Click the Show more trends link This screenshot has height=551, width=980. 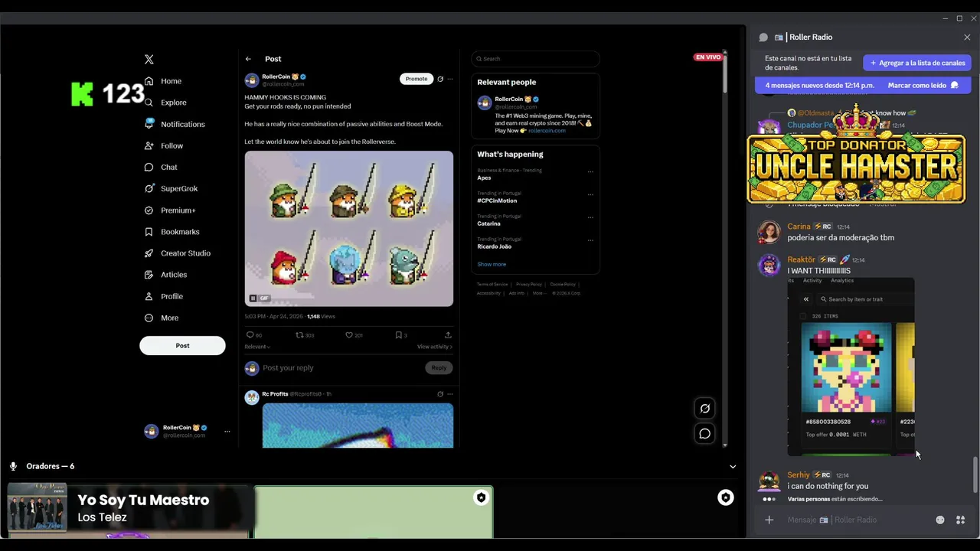(x=492, y=265)
